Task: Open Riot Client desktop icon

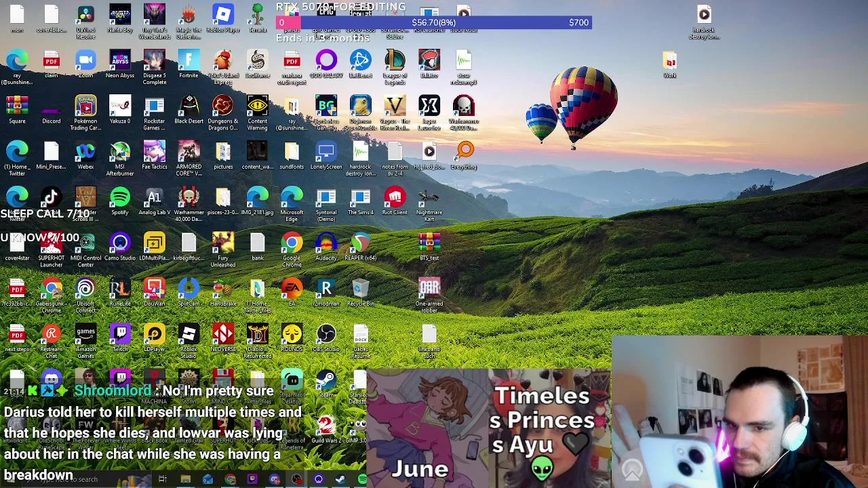Action: coord(395,198)
